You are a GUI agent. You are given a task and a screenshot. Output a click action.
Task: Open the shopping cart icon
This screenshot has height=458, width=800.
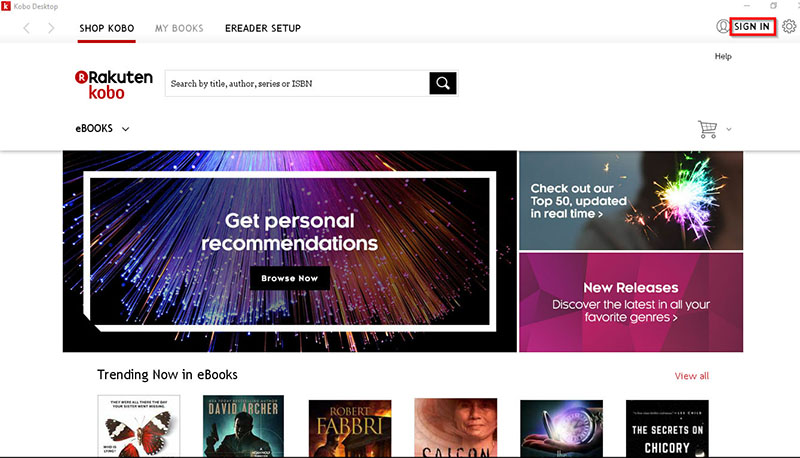708,129
